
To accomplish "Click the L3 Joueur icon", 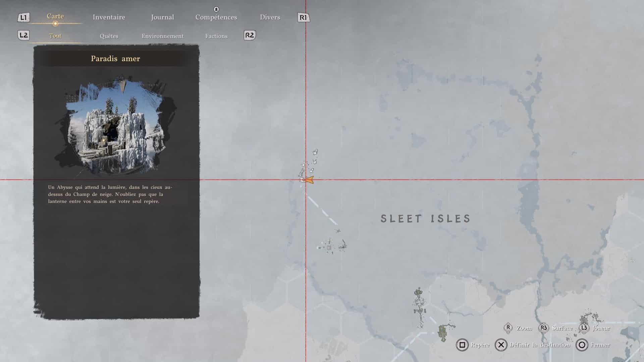I will click(x=584, y=328).
